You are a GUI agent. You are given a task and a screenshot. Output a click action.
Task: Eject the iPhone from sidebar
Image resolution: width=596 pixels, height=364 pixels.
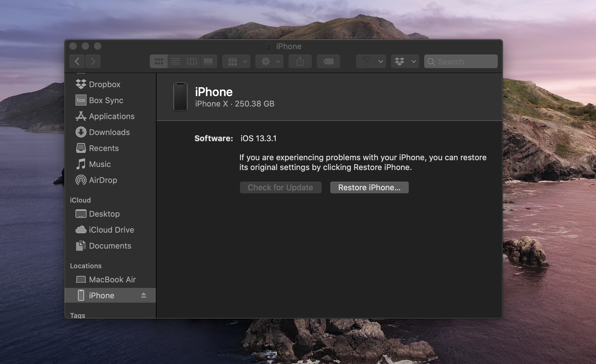tap(143, 295)
